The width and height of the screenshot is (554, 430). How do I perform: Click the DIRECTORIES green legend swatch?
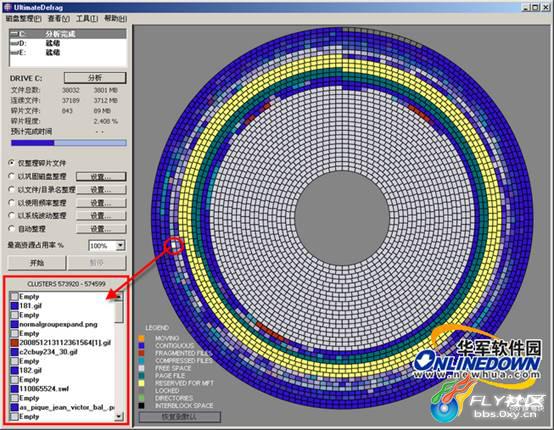click(x=141, y=398)
